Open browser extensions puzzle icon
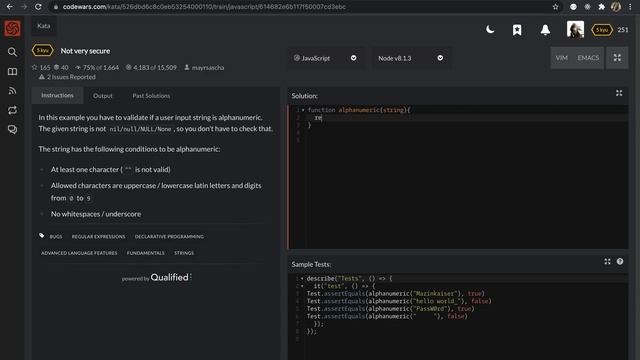The height and width of the screenshot is (360, 640). tap(601, 7)
